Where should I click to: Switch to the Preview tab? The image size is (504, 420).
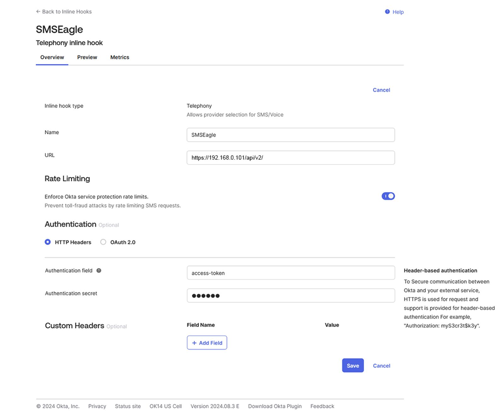87,57
